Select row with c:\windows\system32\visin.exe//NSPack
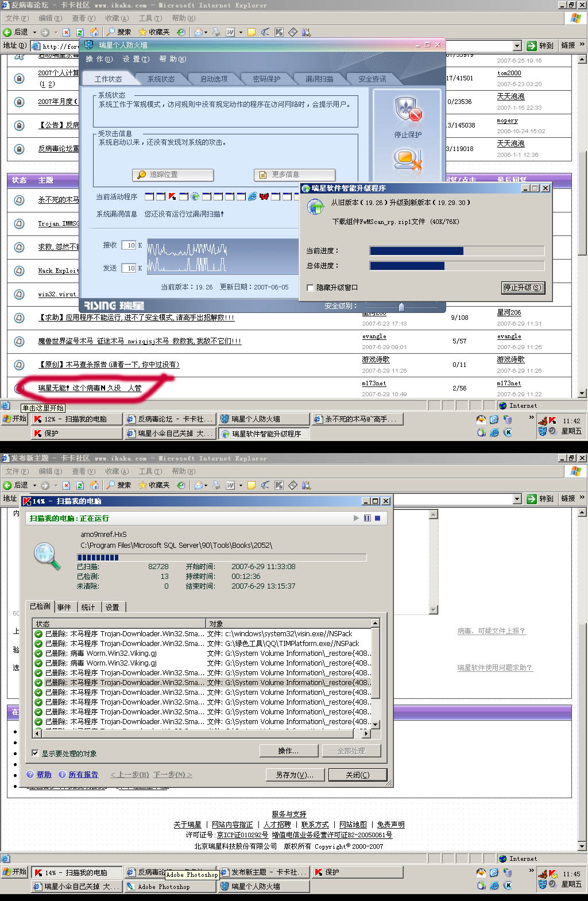 coord(203,634)
